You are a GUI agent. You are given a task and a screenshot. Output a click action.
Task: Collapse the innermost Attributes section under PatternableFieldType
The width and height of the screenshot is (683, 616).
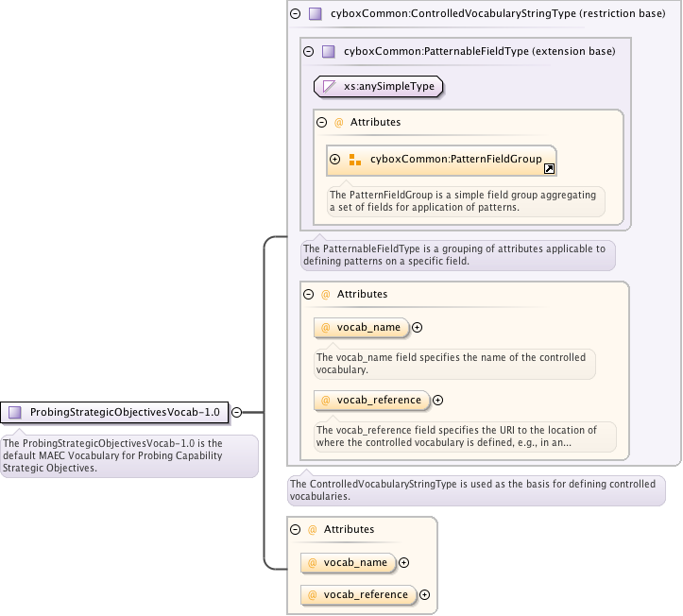(x=322, y=122)
